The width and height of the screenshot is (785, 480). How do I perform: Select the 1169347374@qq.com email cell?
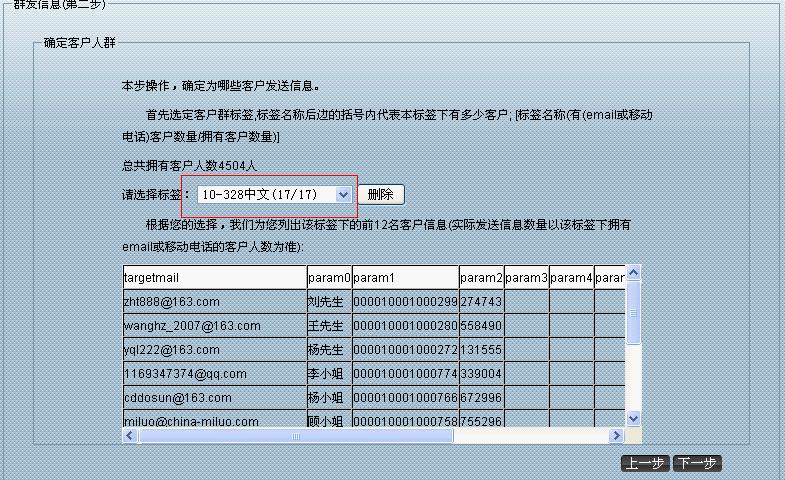click(214, 374)
